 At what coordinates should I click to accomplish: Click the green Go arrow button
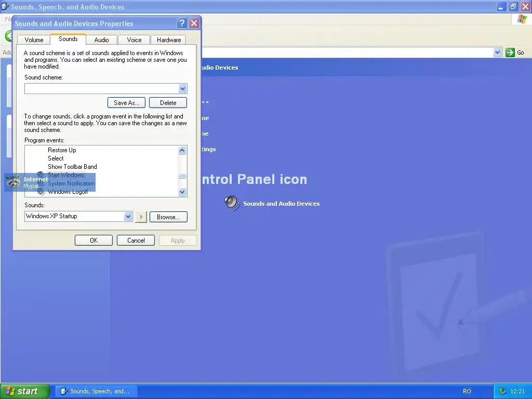point(510,52)
